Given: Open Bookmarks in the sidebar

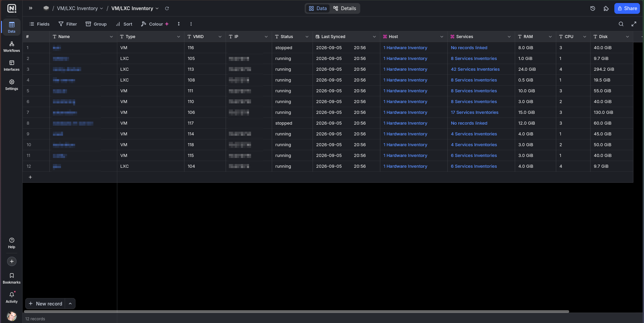Looking at the screenshot, I should 11,278.
